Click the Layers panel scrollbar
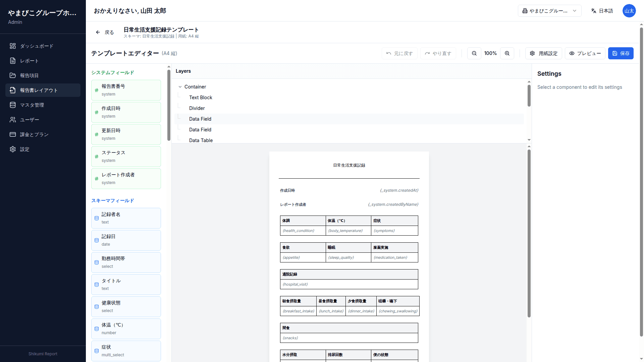Image resolution: width=644 pixels, height=362 pixels. (x=529, y=96)
